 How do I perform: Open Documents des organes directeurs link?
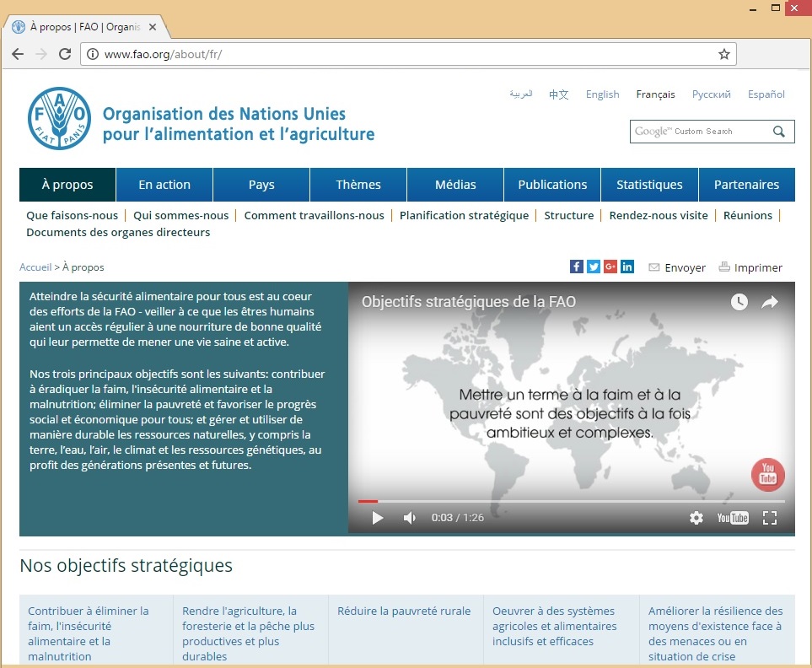pyautogui.click(x=118, y=232)
